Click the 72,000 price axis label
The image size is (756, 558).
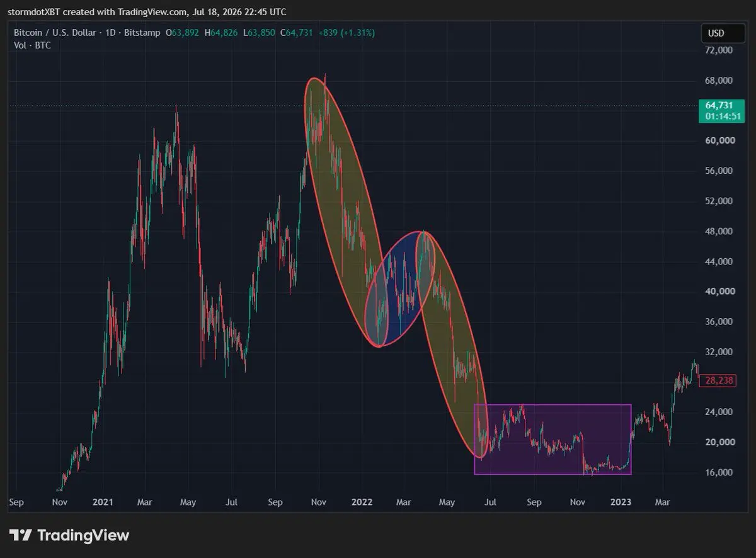(x=718, y=50)
